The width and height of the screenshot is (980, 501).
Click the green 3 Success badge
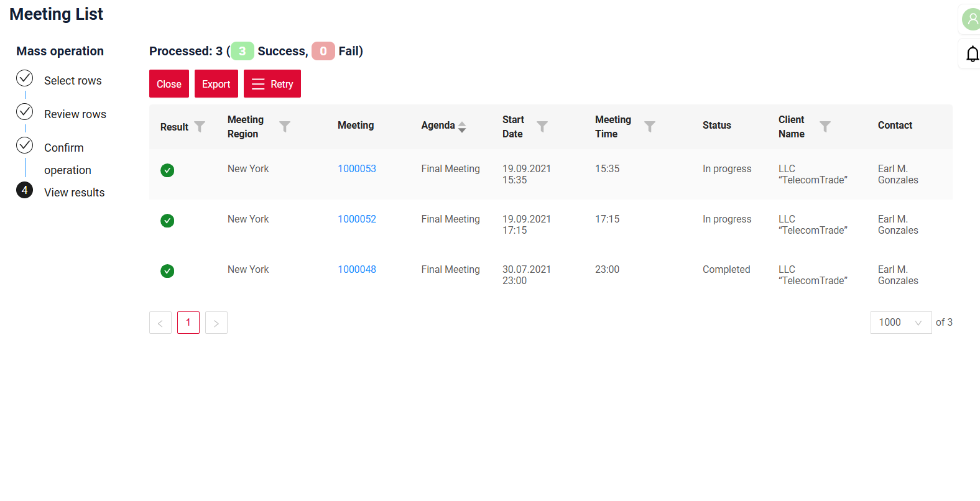[243, 51]
